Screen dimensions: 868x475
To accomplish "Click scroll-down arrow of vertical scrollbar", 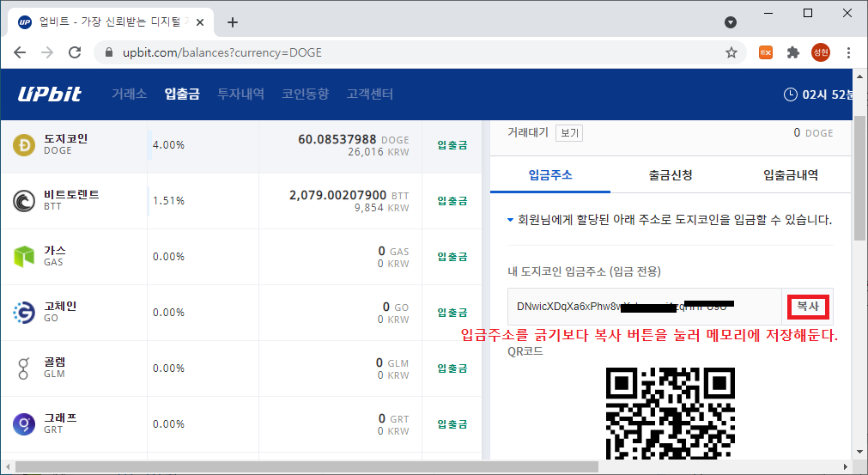I will (859, 453).
